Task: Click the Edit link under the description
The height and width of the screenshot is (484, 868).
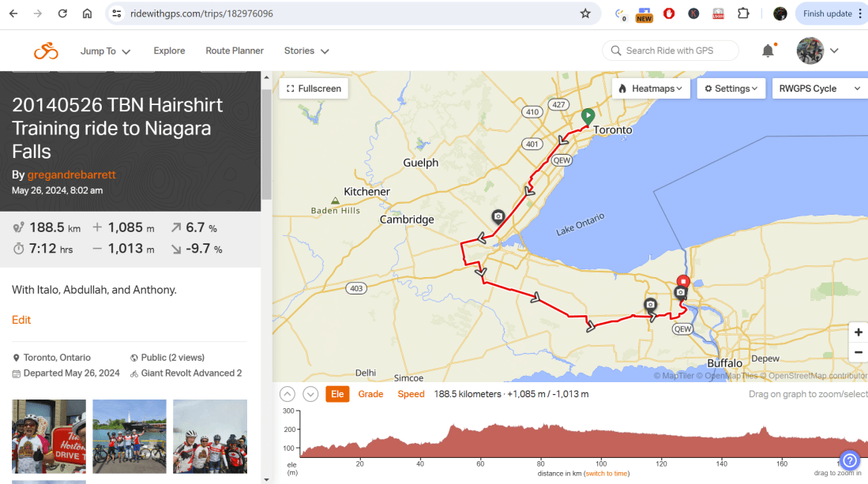Action: click(x=21, y=320)
